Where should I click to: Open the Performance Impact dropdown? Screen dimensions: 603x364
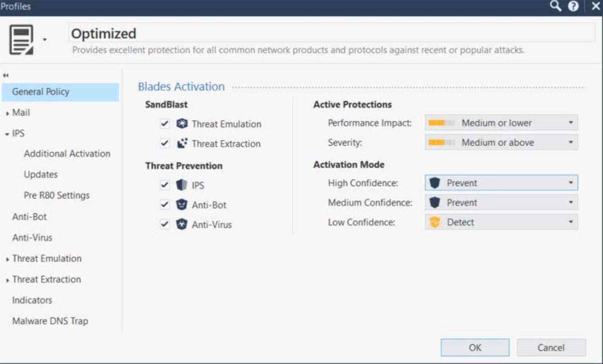point(501,123)
